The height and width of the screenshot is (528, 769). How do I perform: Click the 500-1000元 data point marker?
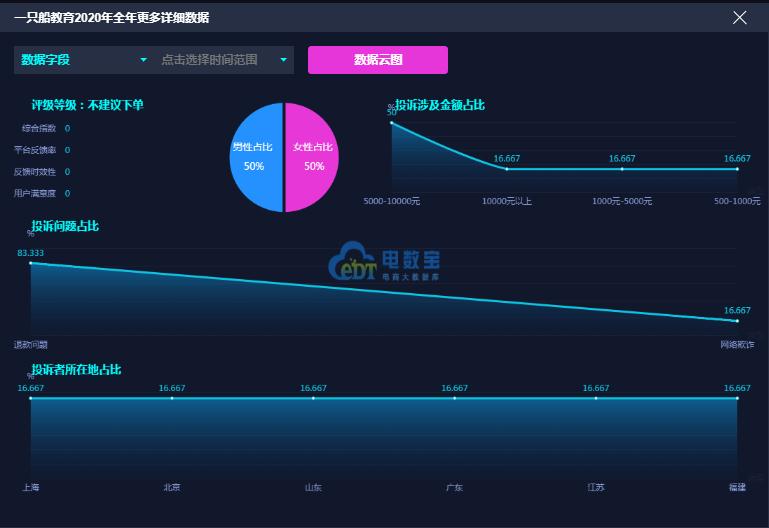click(737, 169)
